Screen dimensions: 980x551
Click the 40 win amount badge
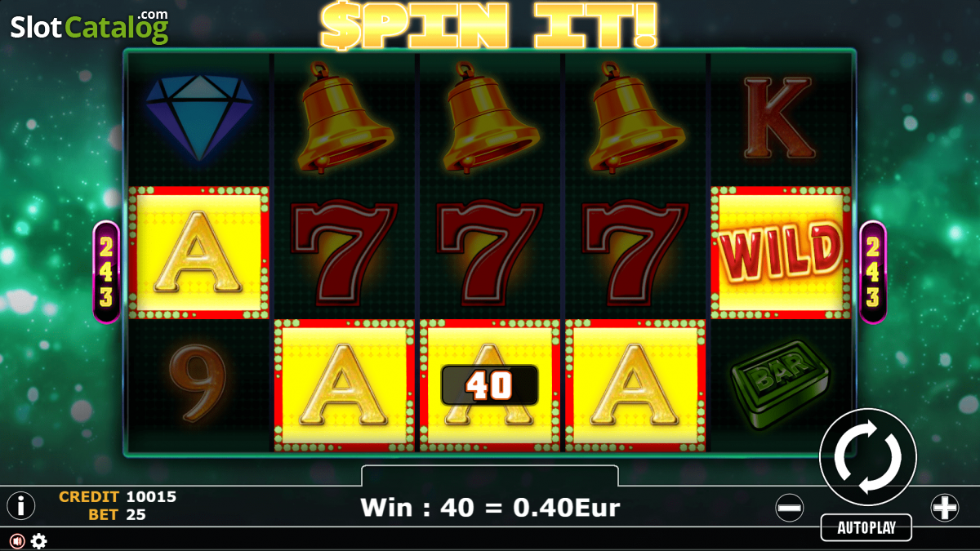tap(489, 385)
